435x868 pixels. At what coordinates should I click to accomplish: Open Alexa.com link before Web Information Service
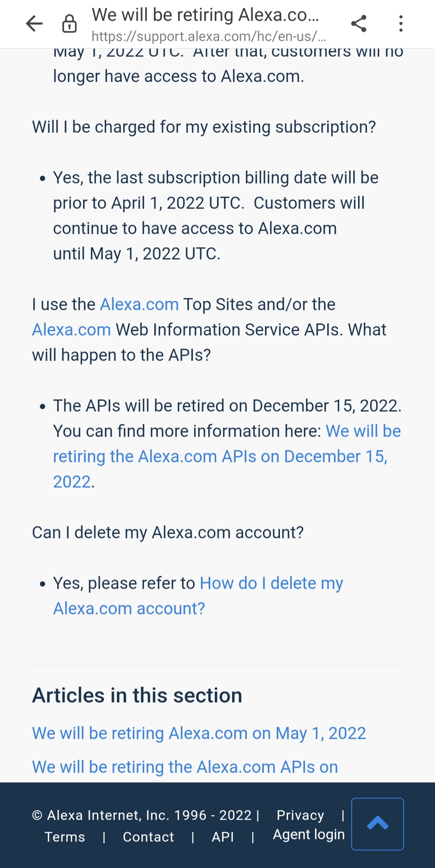tap(72, 330)
